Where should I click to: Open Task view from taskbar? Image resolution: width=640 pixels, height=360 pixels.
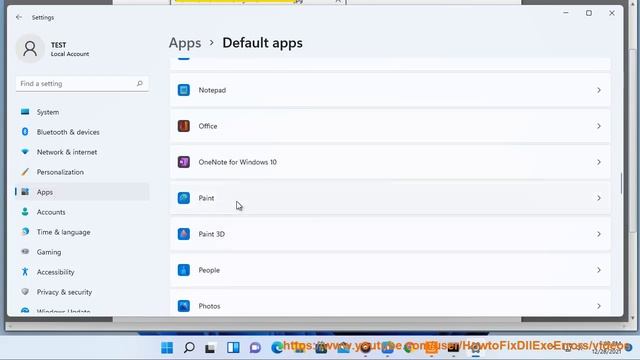coord(210,348)
